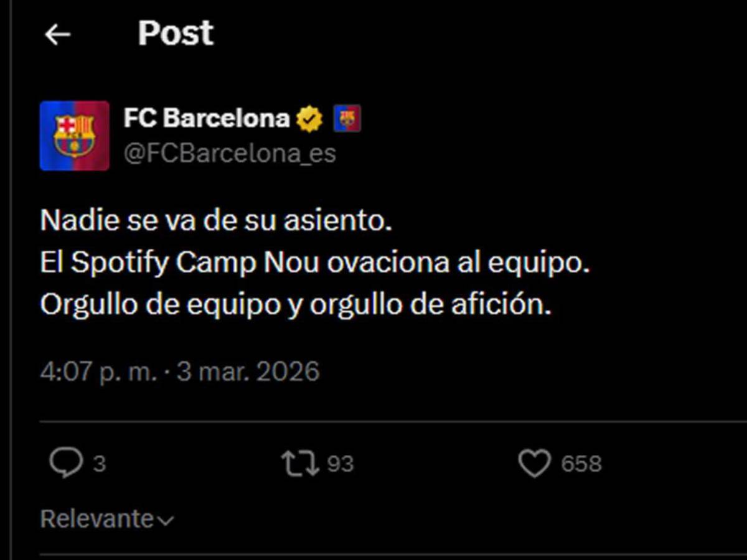Go back using the left arrow

pos(57,35)
